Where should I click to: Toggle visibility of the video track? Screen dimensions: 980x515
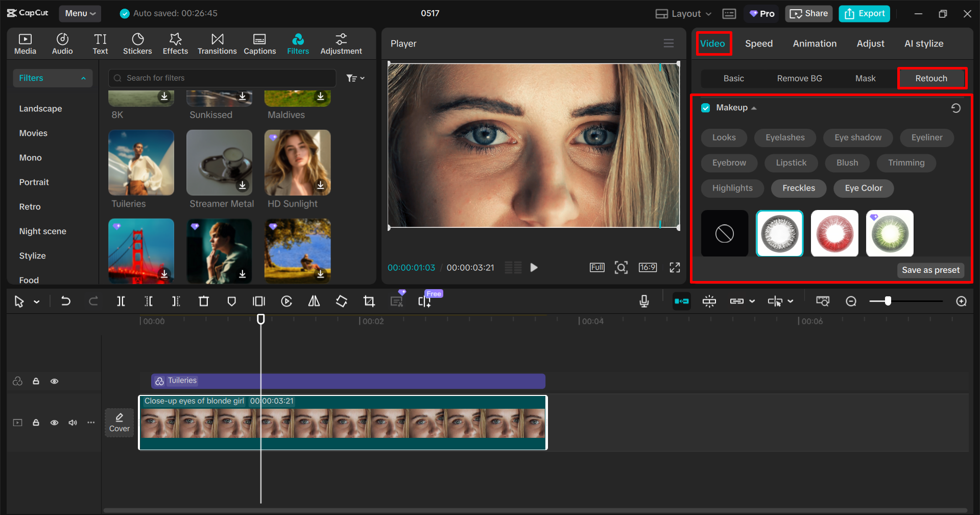tap(54, 422)
